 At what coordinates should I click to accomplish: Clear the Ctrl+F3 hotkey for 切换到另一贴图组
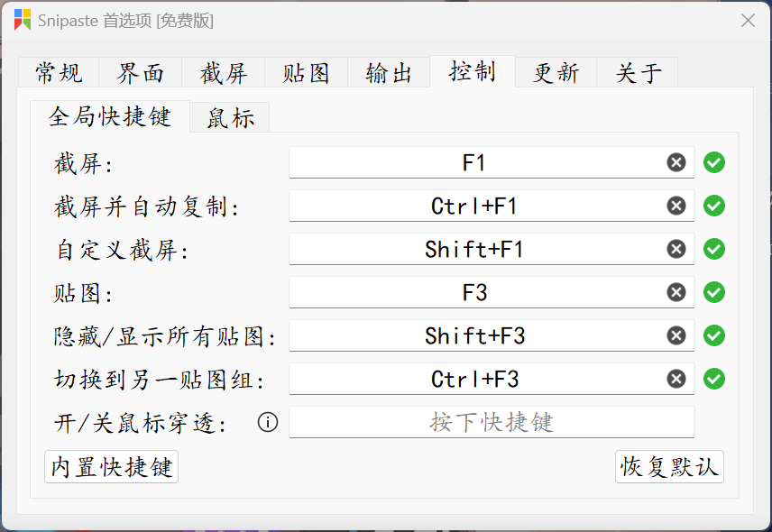click(675, 379)
